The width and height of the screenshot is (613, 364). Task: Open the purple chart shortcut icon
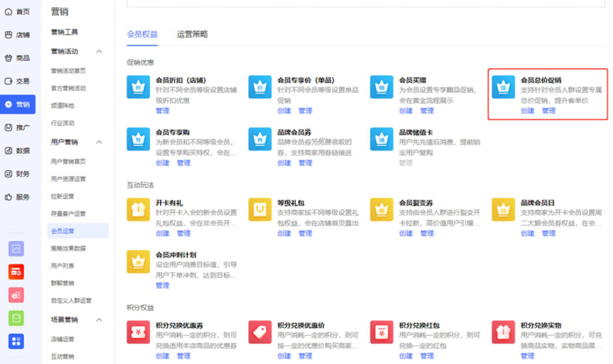point(16,249)
